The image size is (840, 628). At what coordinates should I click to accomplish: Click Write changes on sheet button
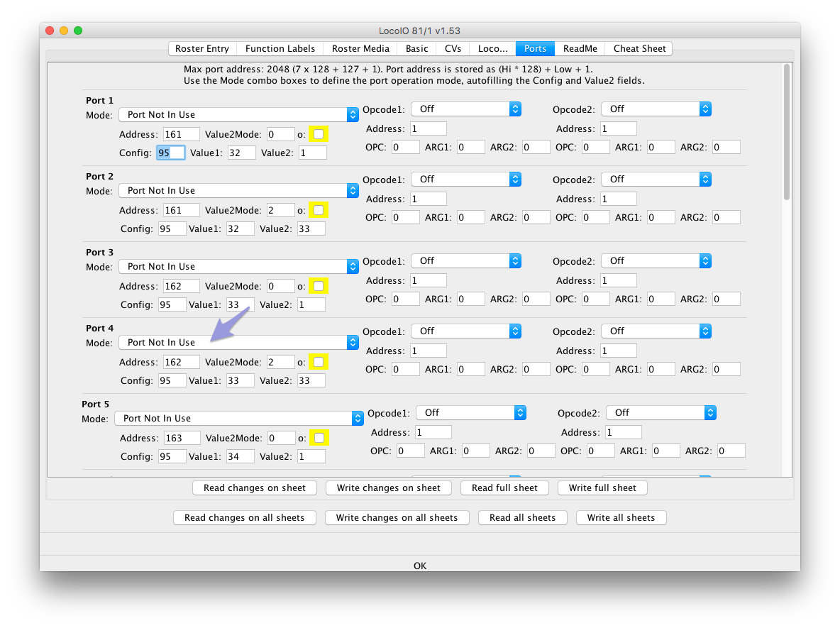(x=388, y=487)
